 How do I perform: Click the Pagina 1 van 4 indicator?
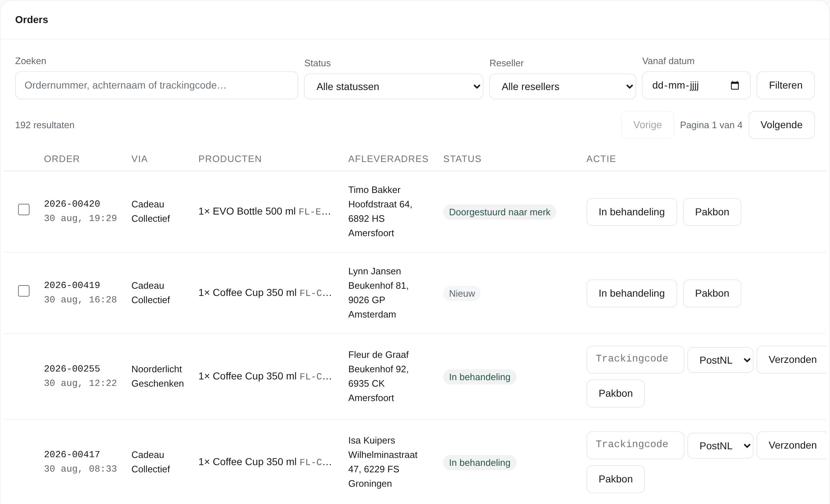[x=711, y=125]
